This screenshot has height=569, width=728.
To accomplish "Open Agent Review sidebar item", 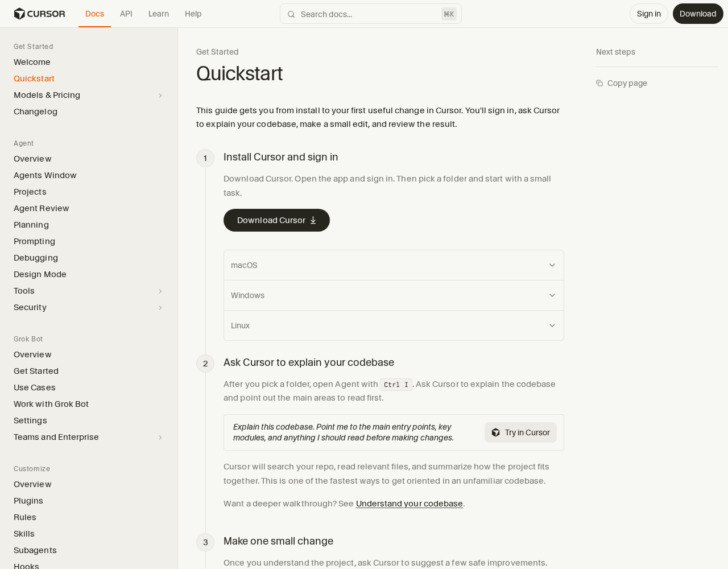I will pos(42,208).
